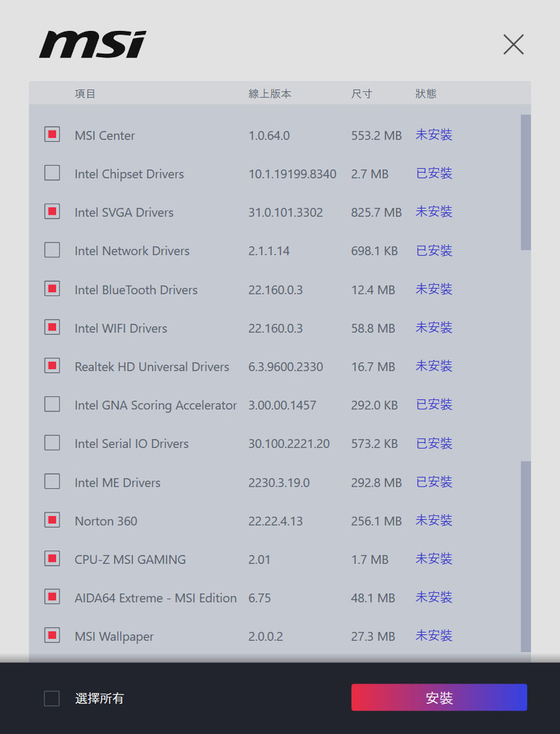Screen dimensions: 560x734
Task: Deselect the Norton 360 checkbox
Action: (x=52, y=520)
